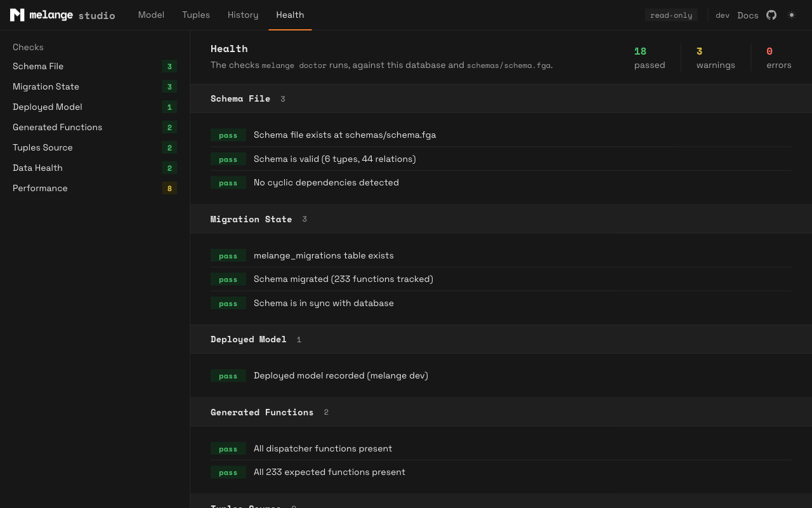The image size is (812, 508).
Task: Select Deployed Model in sidebar
Action: coord(95,107)
